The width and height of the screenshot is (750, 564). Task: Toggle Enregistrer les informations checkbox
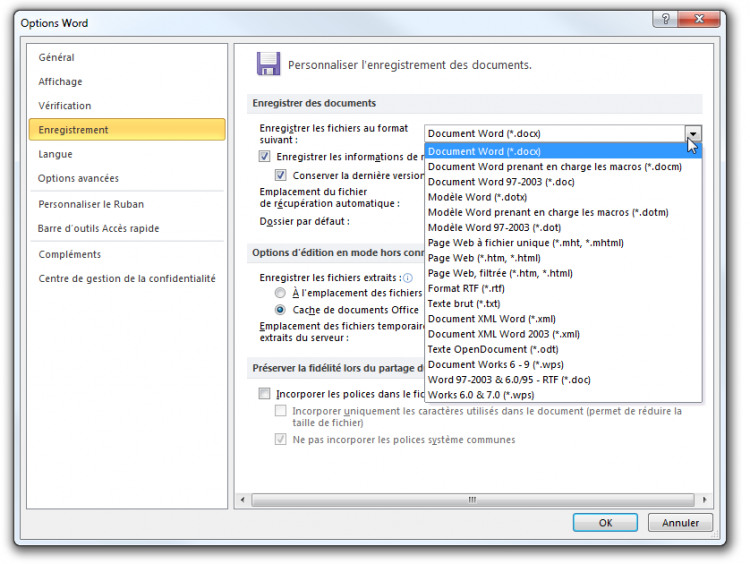coord(264,156)
